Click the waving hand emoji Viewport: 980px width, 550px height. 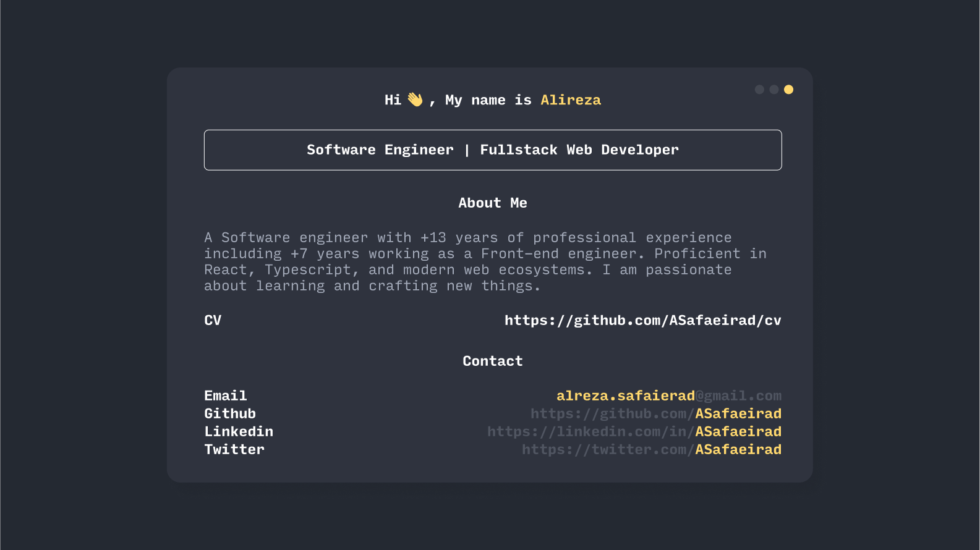[x=415, y=99]
